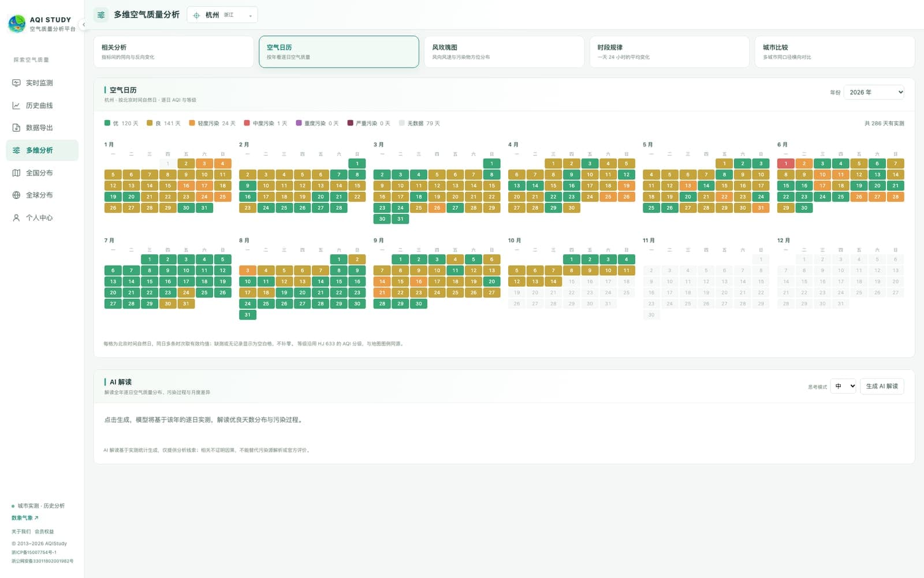Select the 空气日历 tab
This screenshot has height=578, width=924.
(339, 52)
